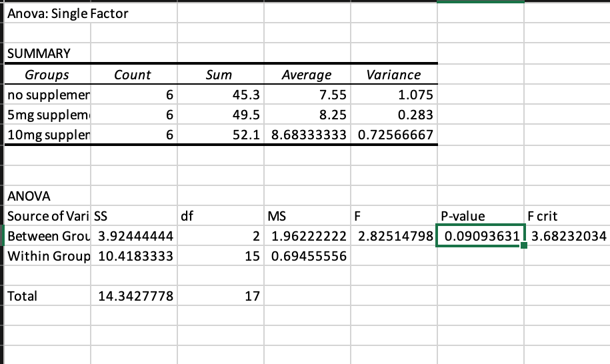The image size is (610, 364).
Task: Select the MS value 0.69455556
Action: [307, 256]
